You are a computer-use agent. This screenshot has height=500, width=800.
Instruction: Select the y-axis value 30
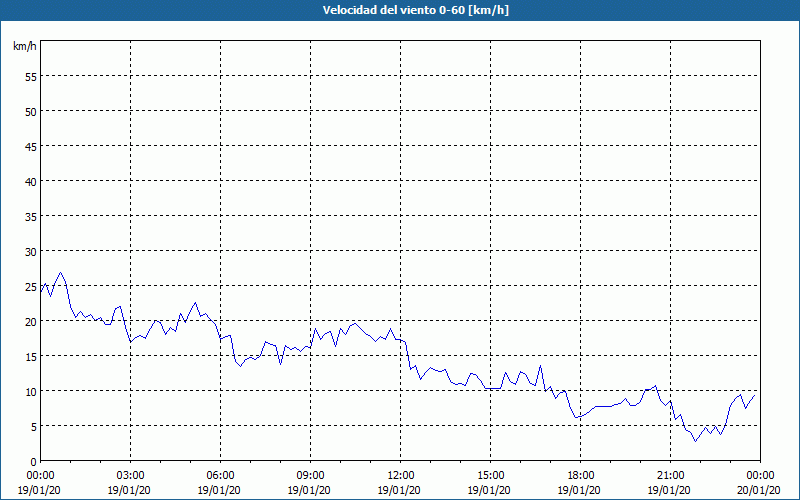click(31, 251)
